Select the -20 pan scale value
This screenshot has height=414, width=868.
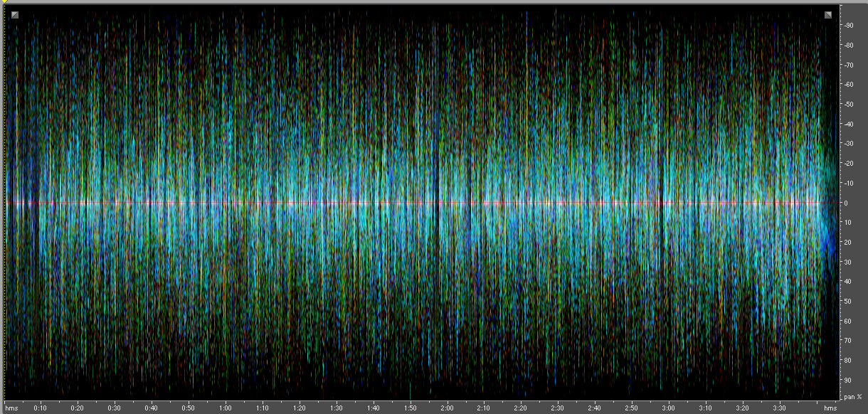coord(849,164)
